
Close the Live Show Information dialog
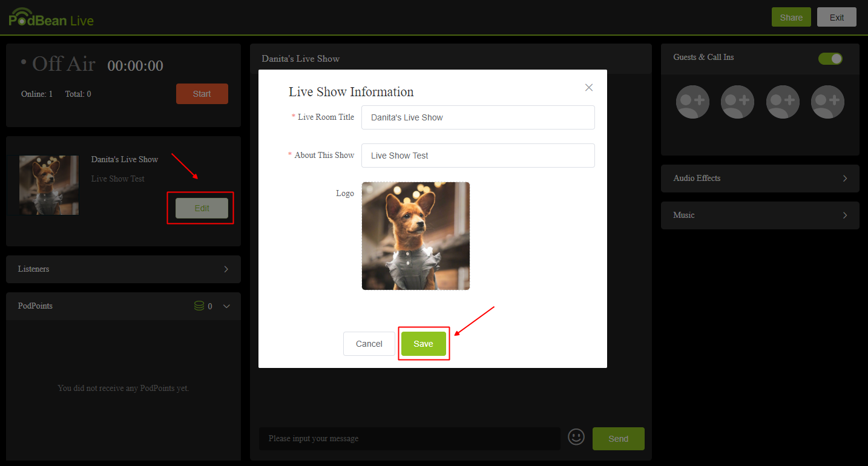tap(588, 87)
